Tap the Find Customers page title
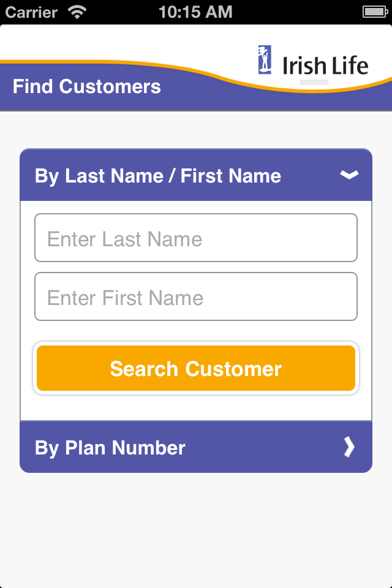Image resolution: width=392 pixels, height=588 pixels. tap(87, 86)
